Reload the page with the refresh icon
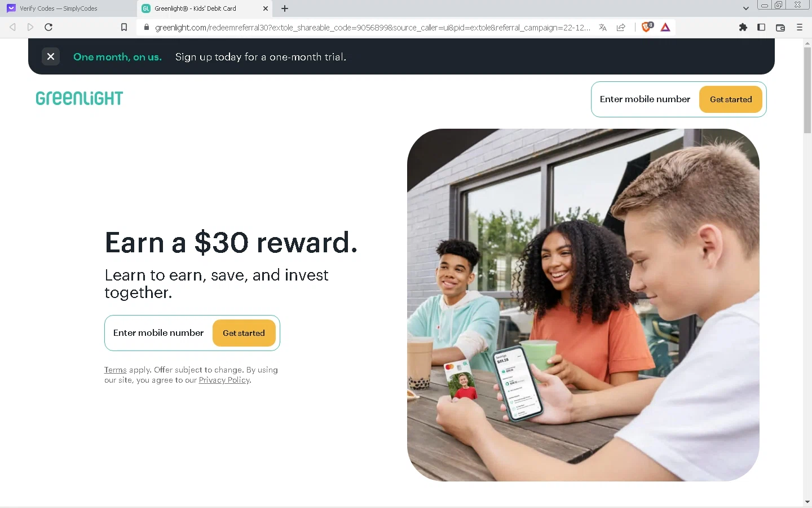812x508 pixels. point(48,27)
